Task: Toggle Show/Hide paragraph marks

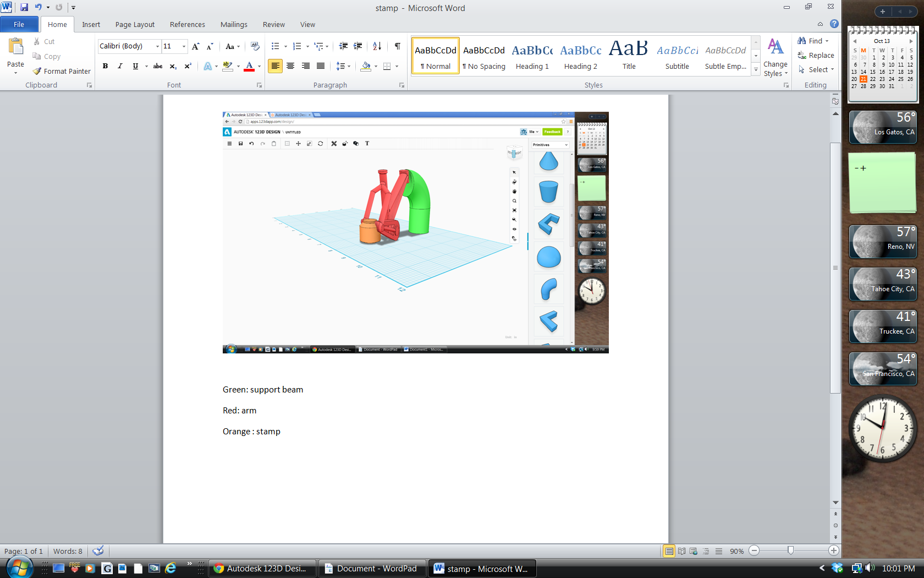Action: coord(397,46)
